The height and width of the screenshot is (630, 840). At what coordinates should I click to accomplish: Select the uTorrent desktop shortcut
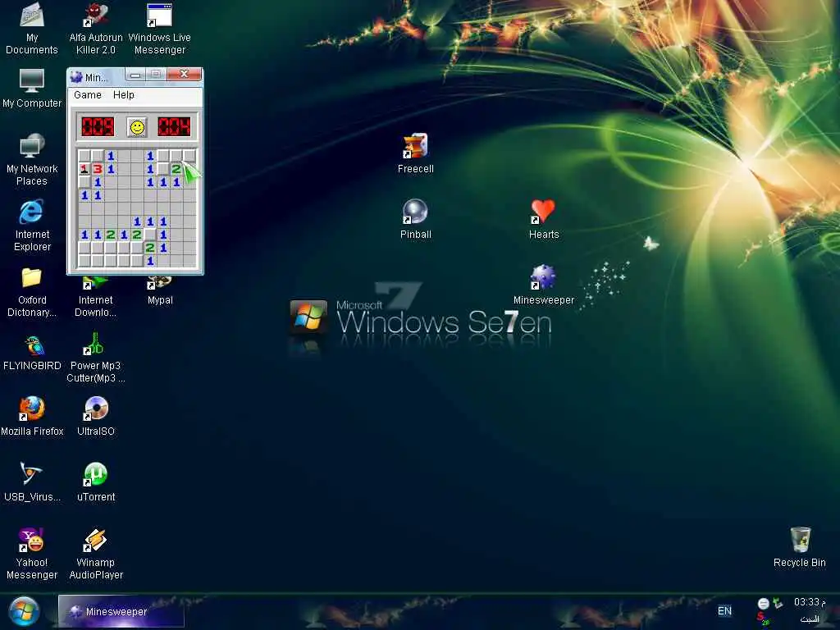(96, 482)
